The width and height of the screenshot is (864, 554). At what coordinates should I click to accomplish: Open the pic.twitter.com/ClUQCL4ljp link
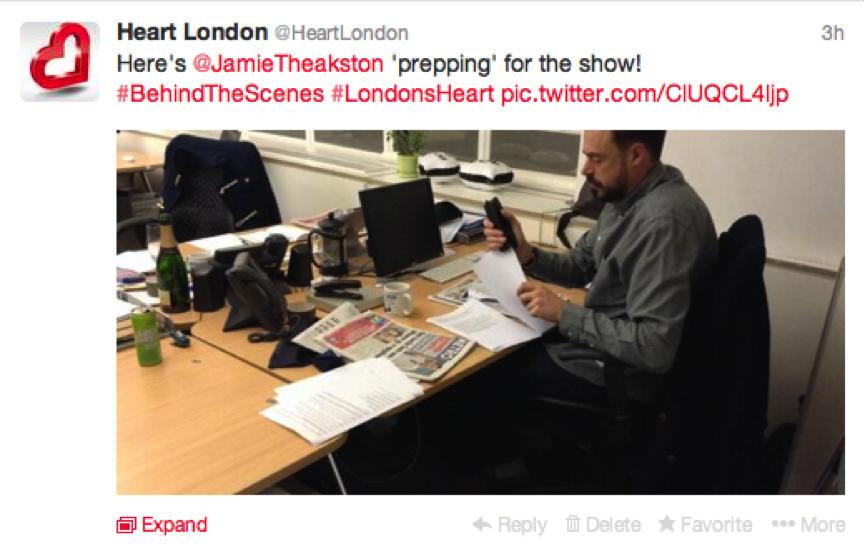pyautogui.click(x=645, y=94)
